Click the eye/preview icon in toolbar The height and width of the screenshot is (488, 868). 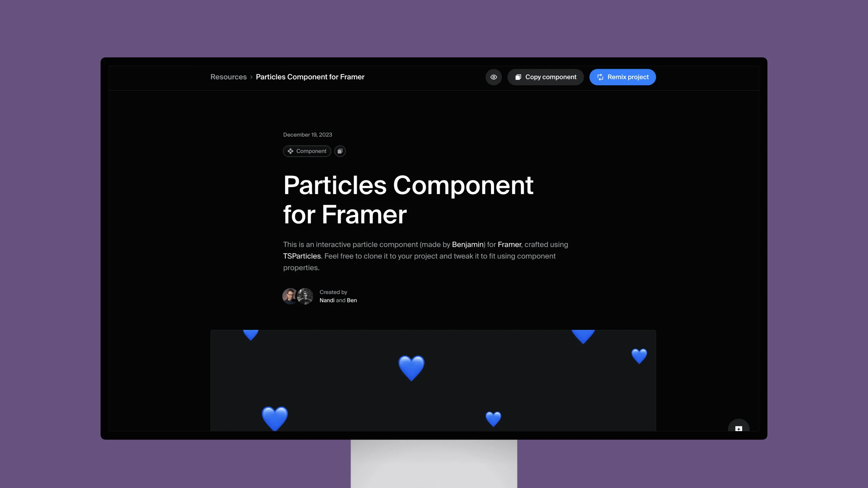494,77
